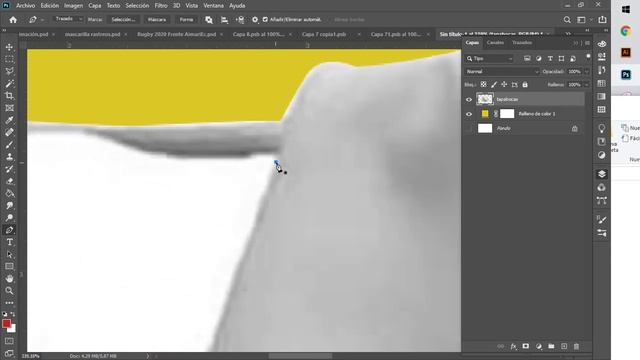The width and height of the screenshot is (640, 360).
Task: Toggle layer filtering on/off switch
Action: click(588, 57)
